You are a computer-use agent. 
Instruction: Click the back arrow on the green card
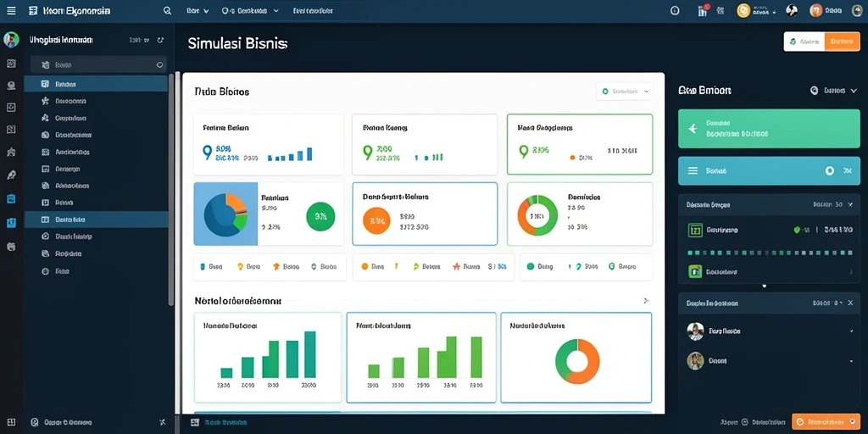(x=693, y=129)
